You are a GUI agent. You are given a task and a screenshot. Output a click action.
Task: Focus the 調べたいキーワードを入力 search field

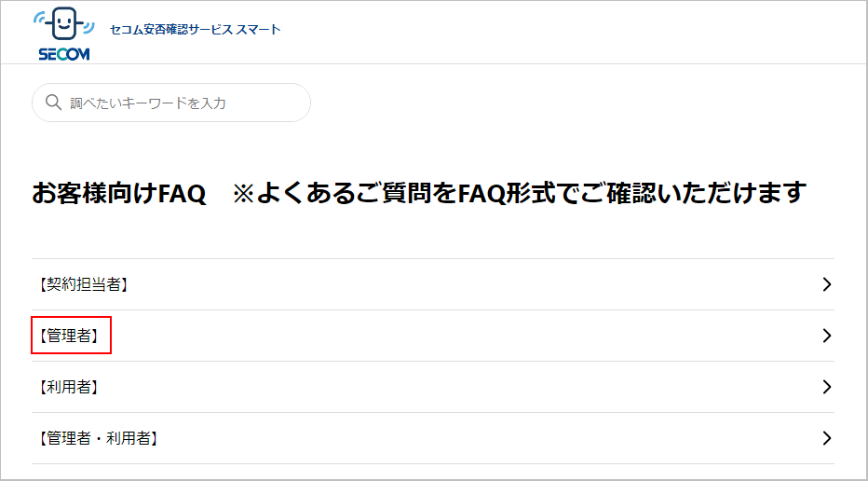pyautogui.click(x=171, y=103)
